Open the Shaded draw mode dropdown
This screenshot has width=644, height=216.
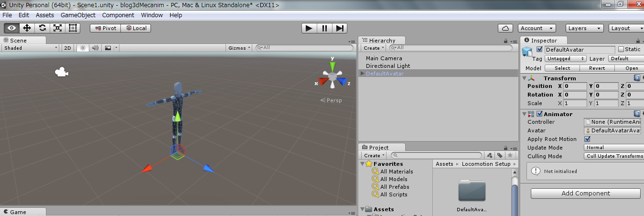click(x=31, y=48)
